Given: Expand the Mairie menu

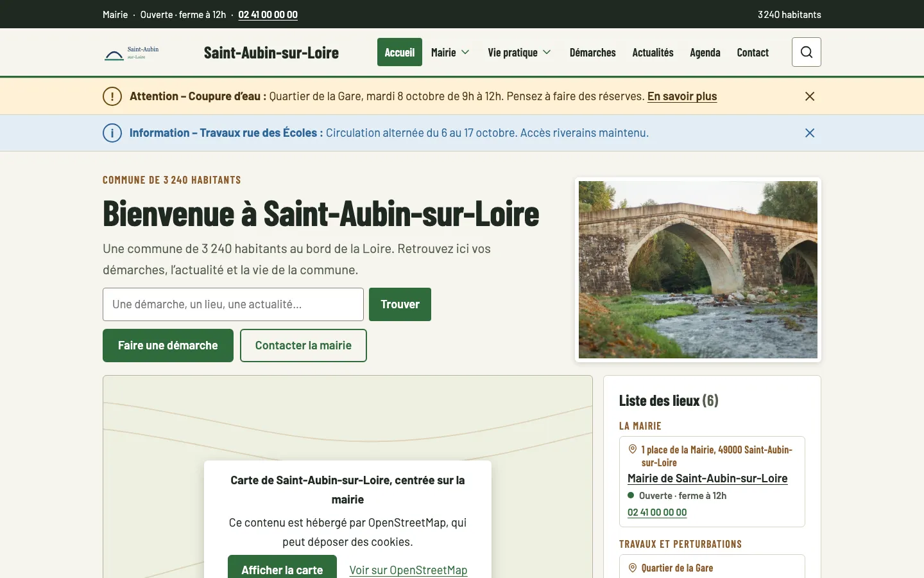Looking at the screenshot, I should (450, 52).
